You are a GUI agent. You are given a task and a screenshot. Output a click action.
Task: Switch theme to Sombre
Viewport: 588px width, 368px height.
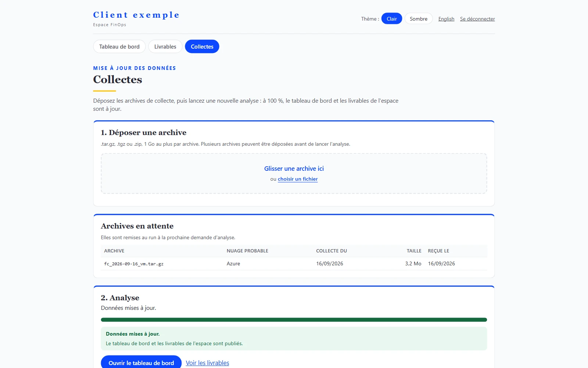pos(419,19)
